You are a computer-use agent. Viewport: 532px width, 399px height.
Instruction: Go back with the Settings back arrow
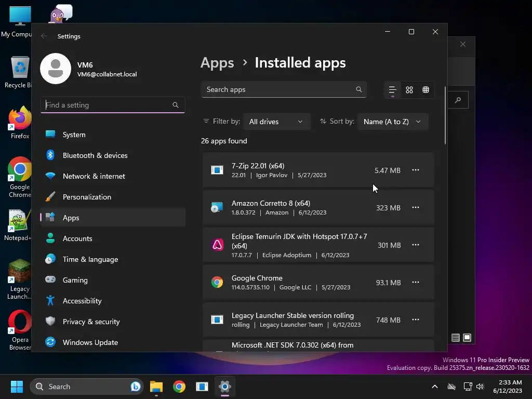tap(44, 36)
